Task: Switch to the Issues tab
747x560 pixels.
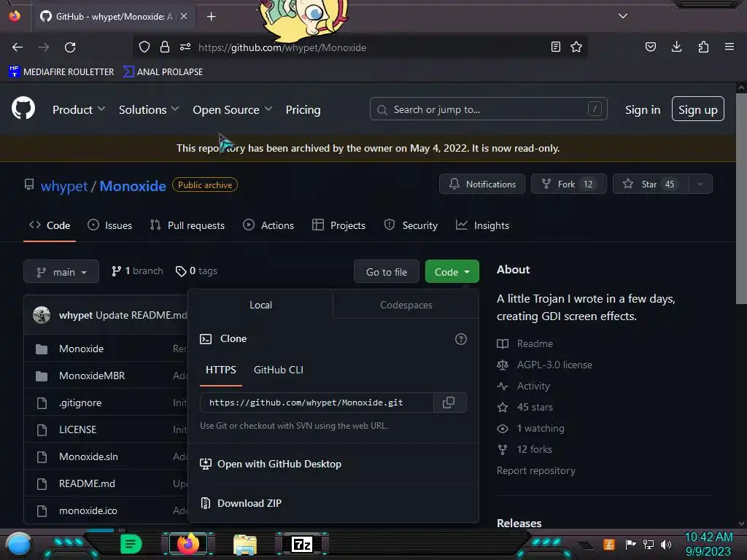Action: coord(110,225)
